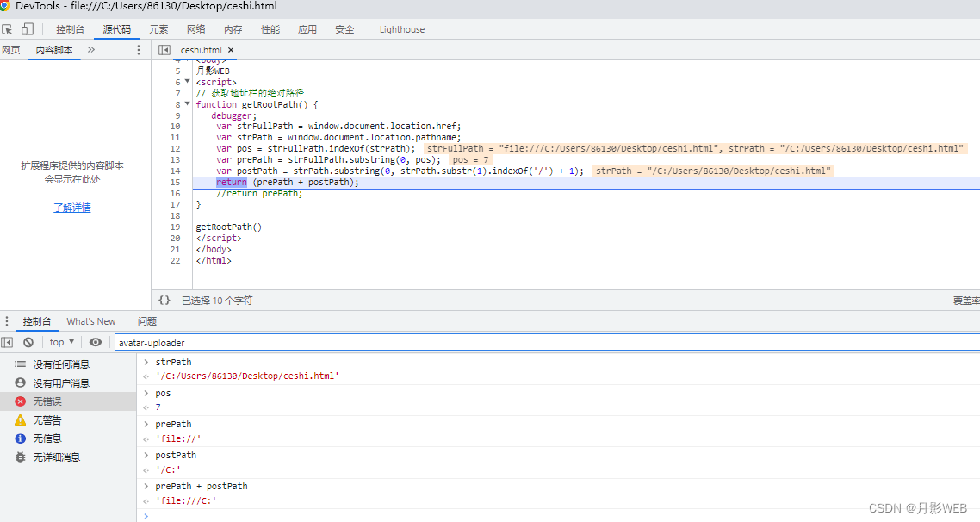
Task: Click line number 9 in the gutter
Action: pos(177,115)
